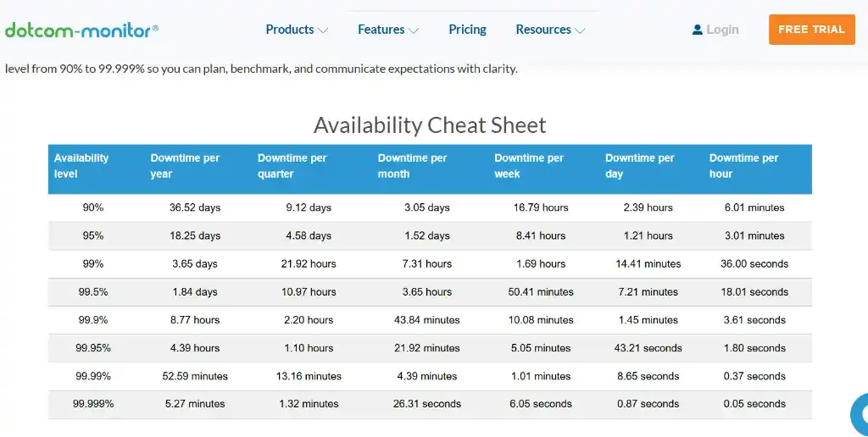The width and height of the screenshot is (868, 437).
Task: Click the Downtime per week header
Action: (x=529, y=166)
